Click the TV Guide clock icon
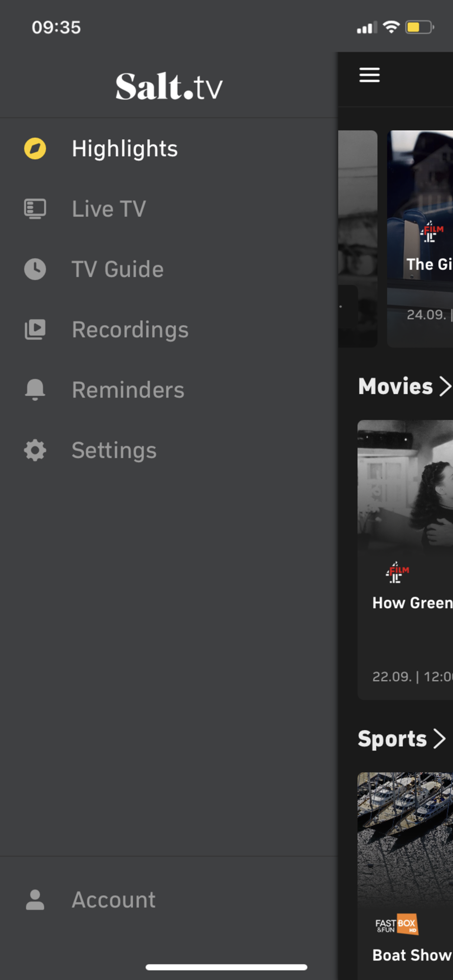The width and height of the screenshot is (453, 980). (x=35, y=269)
